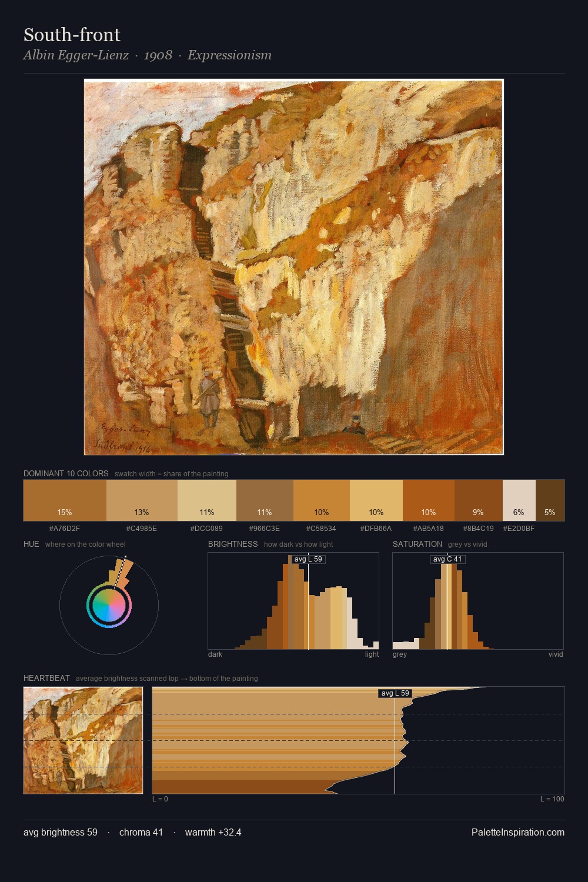Image resolution: width=588 pixels, height=882 pixels.
Task: Click the 'dark' axis label
Action: 215,654
